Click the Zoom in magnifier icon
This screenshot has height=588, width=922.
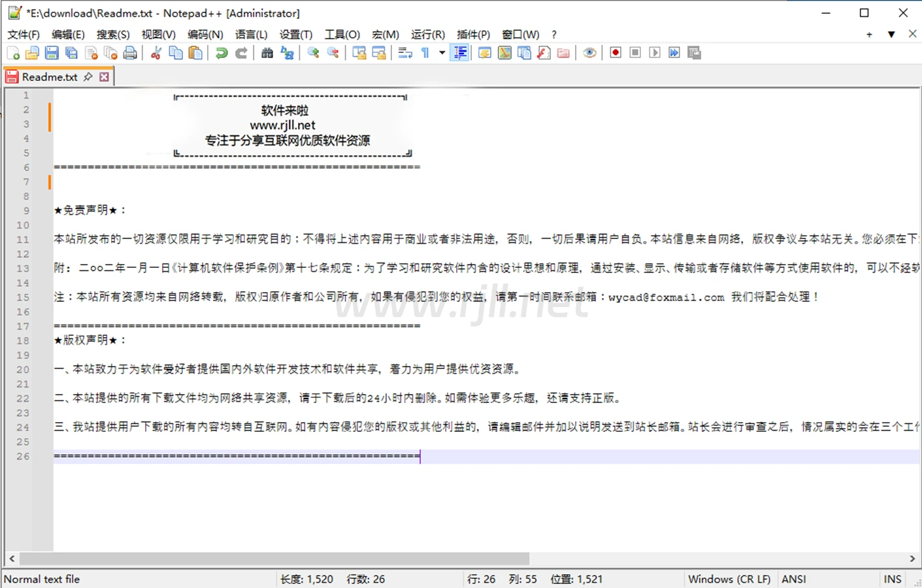pos(314,53)
